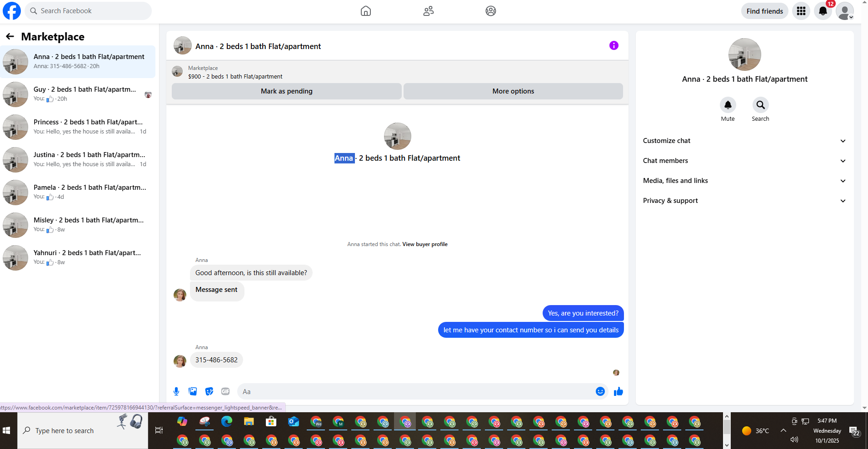Screen dimensions: 868x449
Task: Open the purple conversation information icon
Action: point(614,45)
